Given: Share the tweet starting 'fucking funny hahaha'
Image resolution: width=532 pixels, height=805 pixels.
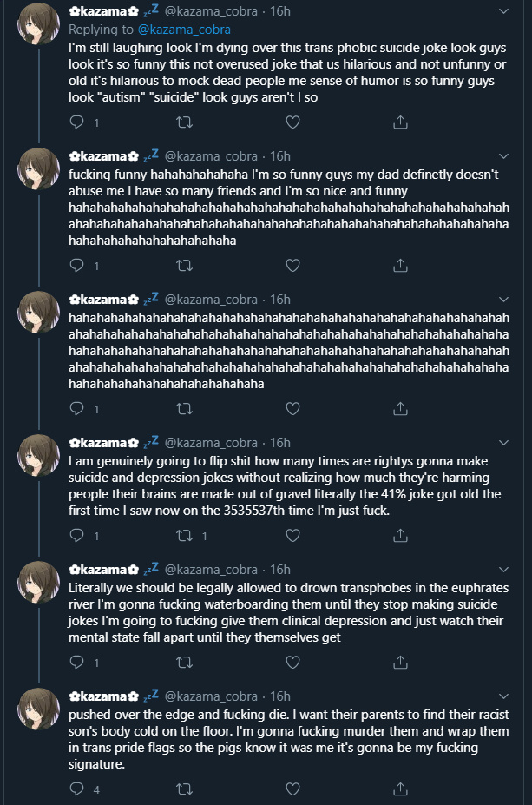Looking at the screenshot, I should pos(400,266).
